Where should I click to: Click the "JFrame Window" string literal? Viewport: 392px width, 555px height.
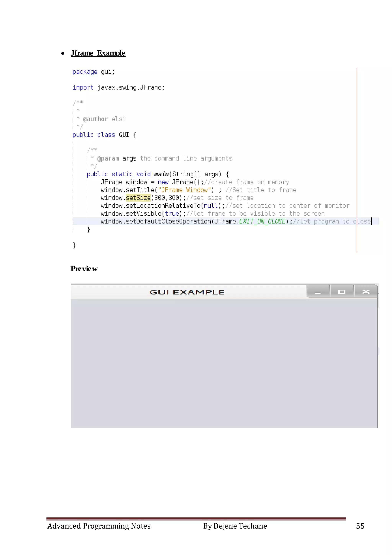click(x=184, y=190)
